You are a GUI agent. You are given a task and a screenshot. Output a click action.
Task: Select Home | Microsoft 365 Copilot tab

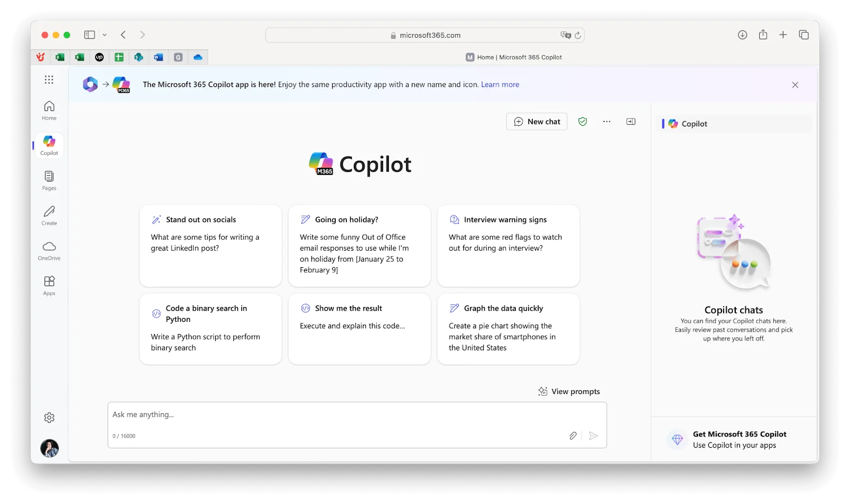tap(514, 57)
